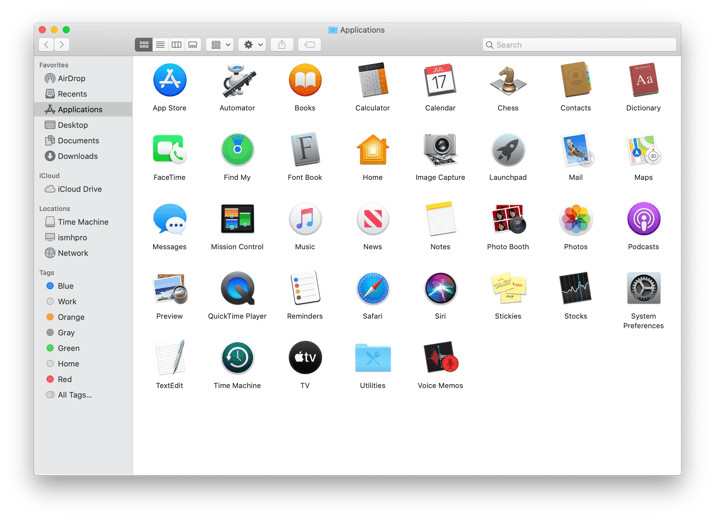The image size is (715, 520).
Task: Open the gear Action menu
Action: click(x=253, y=45)
